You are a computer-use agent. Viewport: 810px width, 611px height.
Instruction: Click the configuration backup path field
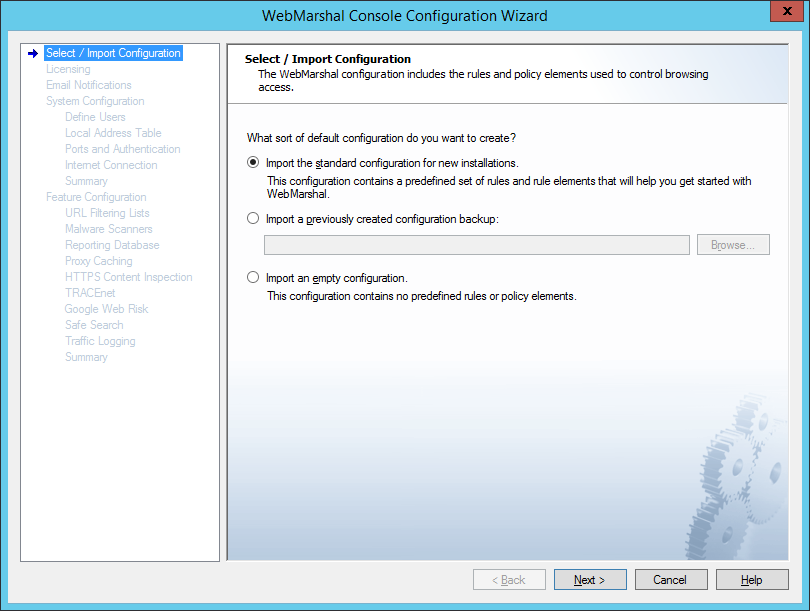[x=476, y=245]
